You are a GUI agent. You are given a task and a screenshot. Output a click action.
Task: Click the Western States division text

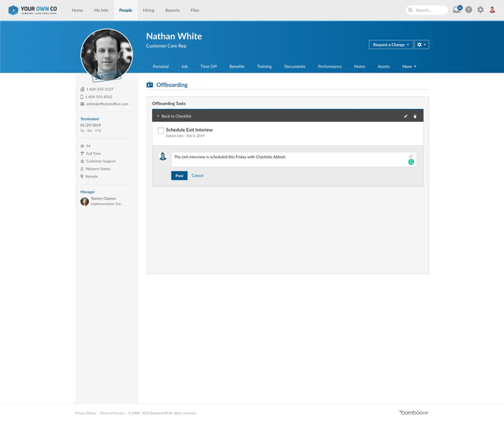(x=98, y=169)
